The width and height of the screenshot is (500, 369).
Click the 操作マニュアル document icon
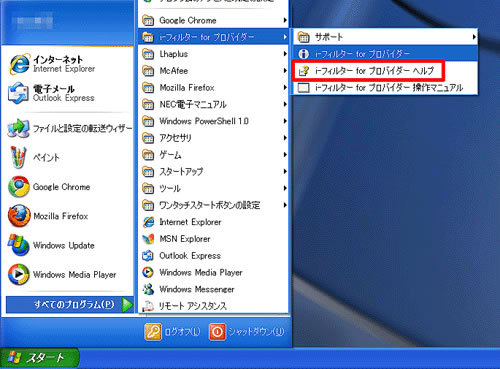click(x=304, y=88)
